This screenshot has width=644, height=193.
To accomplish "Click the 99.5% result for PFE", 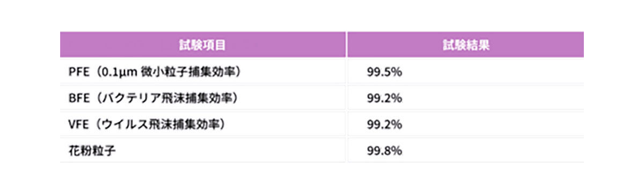I will point(384,72).
